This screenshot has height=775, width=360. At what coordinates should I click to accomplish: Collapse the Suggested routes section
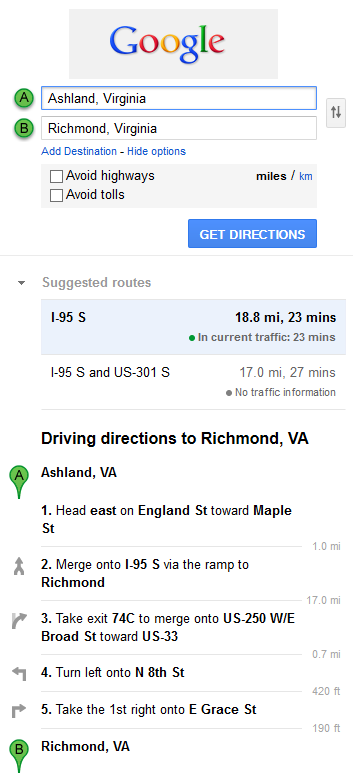click(21, 284)
